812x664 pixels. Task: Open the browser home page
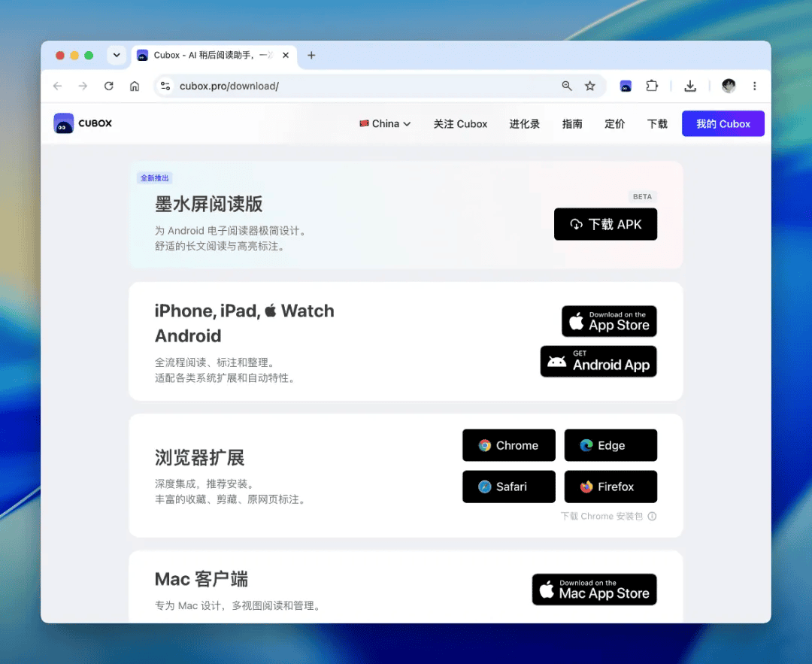pyautogui.click(x=135, y=86)
